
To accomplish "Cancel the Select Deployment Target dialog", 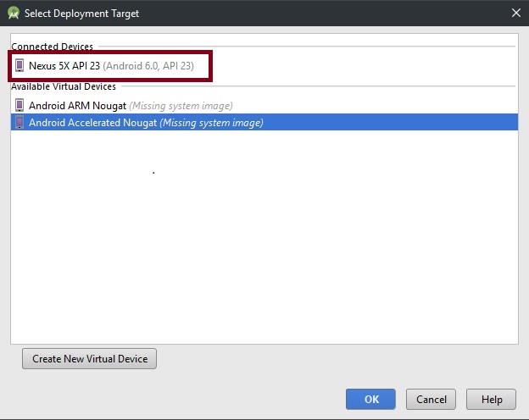I will click(431, 399).
